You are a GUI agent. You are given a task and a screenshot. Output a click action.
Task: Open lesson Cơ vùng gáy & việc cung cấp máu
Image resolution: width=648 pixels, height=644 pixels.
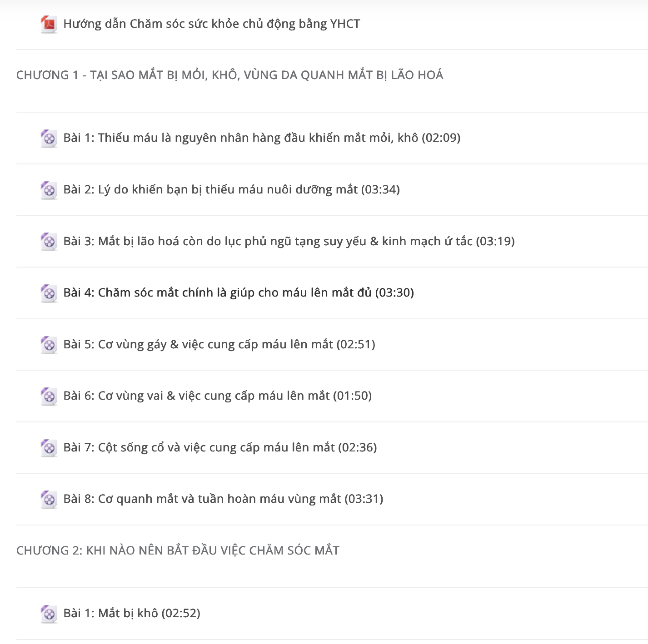[x=219, y=344]
